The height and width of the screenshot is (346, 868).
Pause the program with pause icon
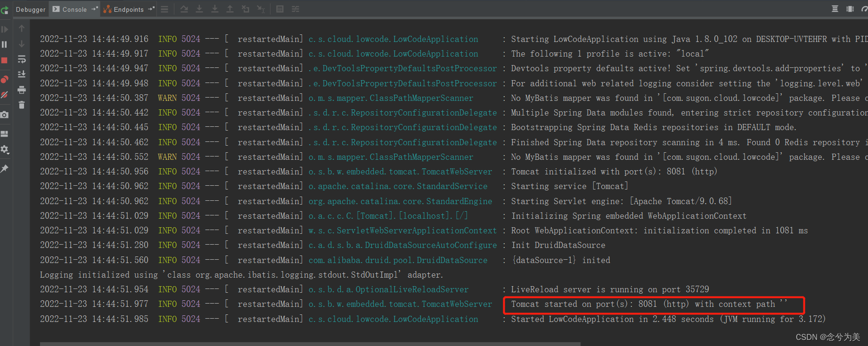click(x=5, y=44)
